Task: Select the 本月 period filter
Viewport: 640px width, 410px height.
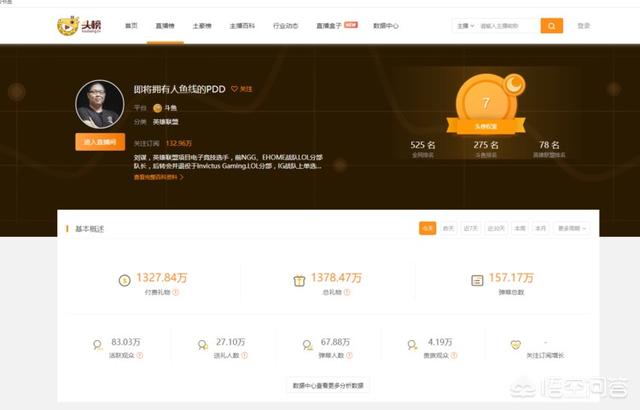Action: click(540, 228)
